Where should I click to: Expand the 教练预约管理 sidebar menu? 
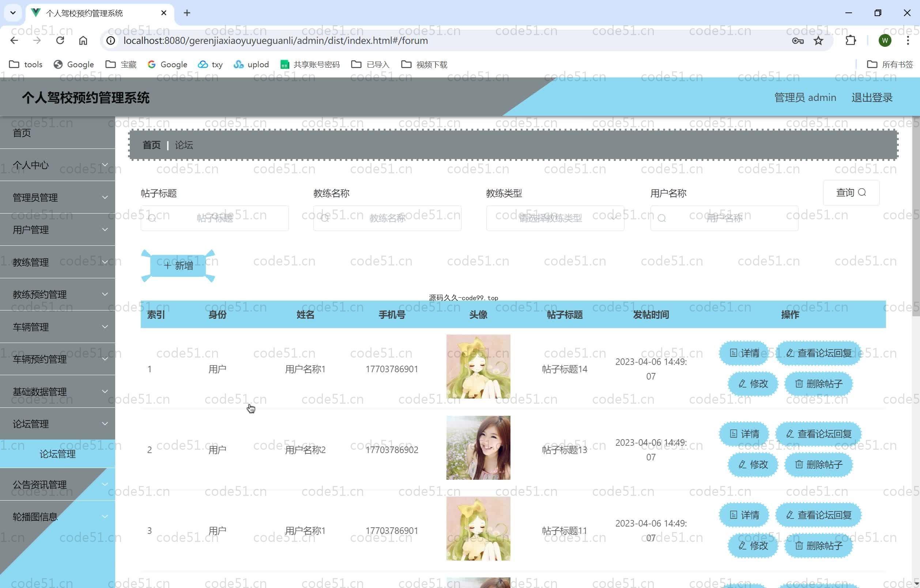coord(57,294)
